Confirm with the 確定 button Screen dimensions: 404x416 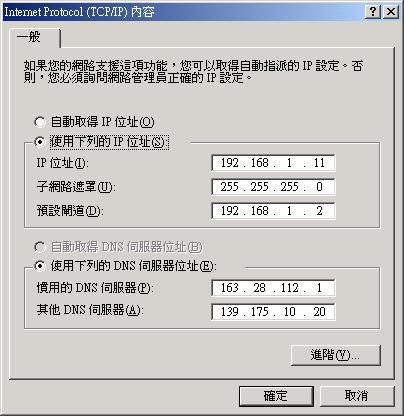[x=276, y=396]
